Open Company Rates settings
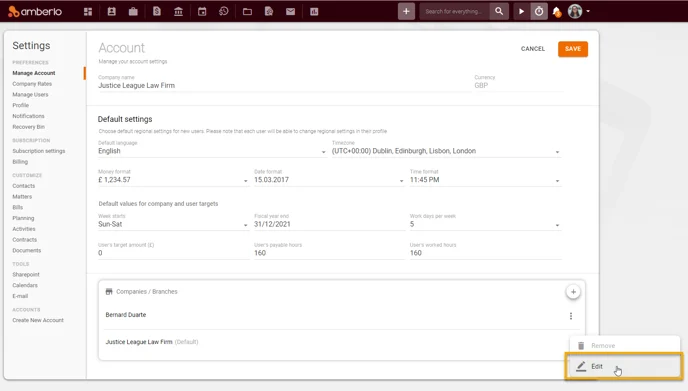 tap(32, 84)
